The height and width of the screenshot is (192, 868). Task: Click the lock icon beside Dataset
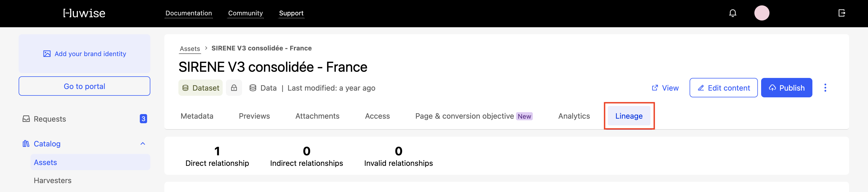coord(234,88)
